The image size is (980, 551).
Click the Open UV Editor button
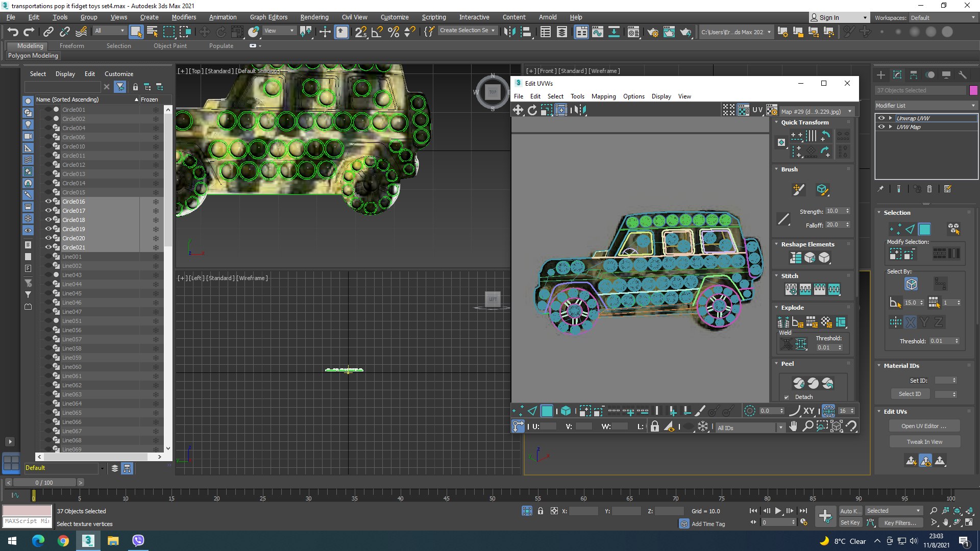tap(924, 426)
